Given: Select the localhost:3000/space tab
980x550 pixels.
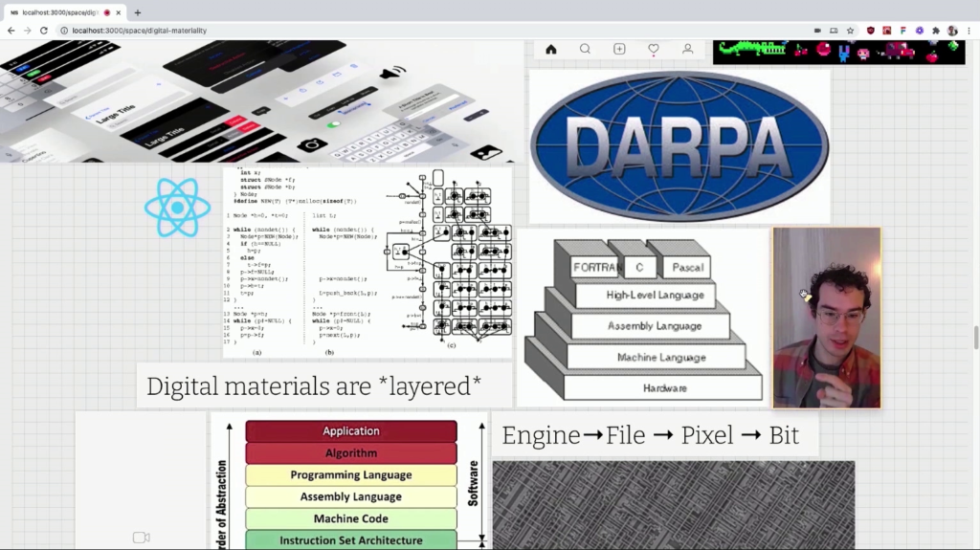Looking at the screenshot, I should point(65,12).
